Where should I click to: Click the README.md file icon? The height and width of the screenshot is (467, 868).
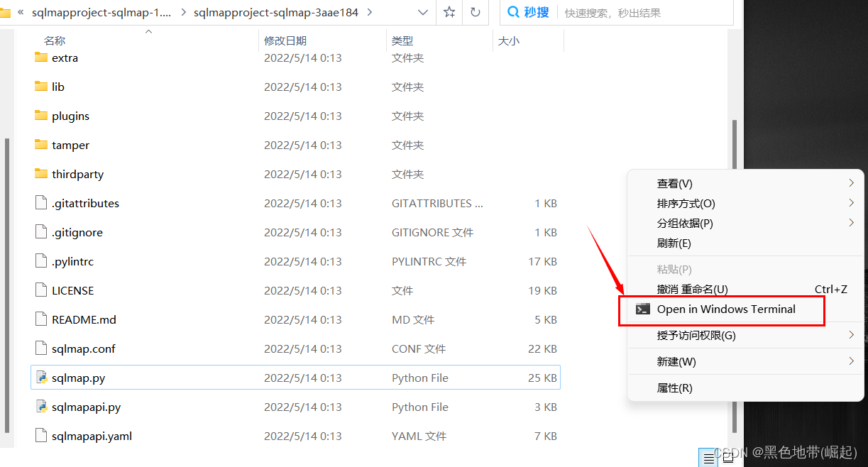click(x=41, y=319)
